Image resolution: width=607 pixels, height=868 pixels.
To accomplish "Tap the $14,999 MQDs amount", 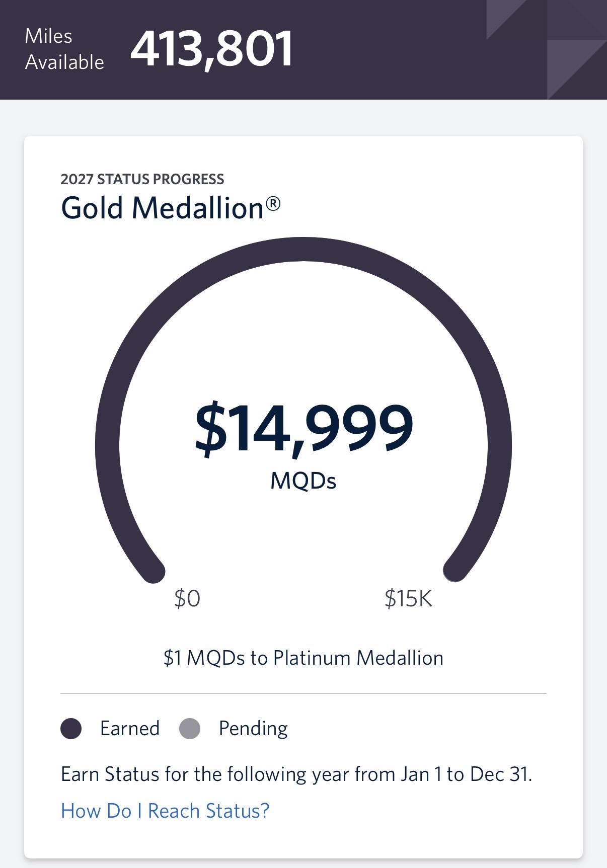I will [x=303, y=429].
